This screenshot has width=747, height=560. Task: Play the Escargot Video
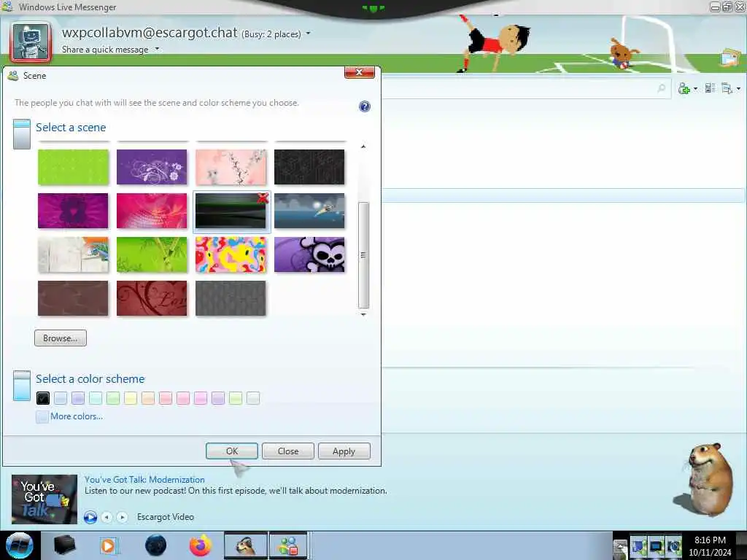(x=90, y=517)
